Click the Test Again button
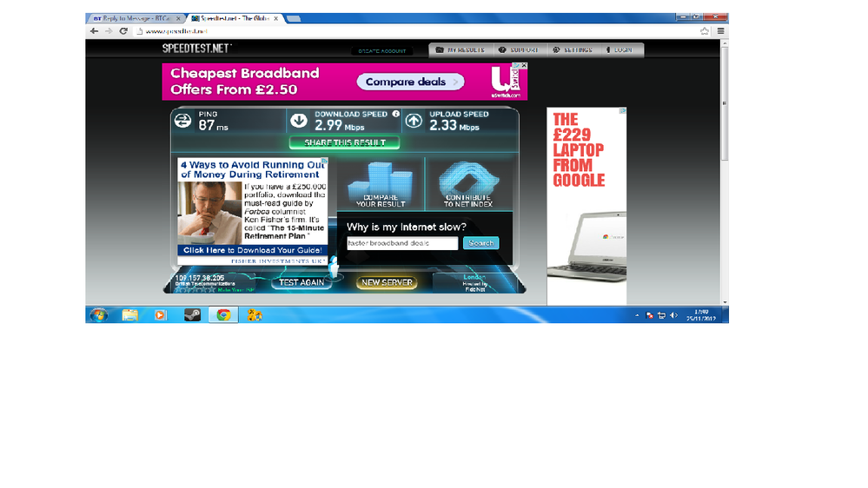 (x=301, y=283)
